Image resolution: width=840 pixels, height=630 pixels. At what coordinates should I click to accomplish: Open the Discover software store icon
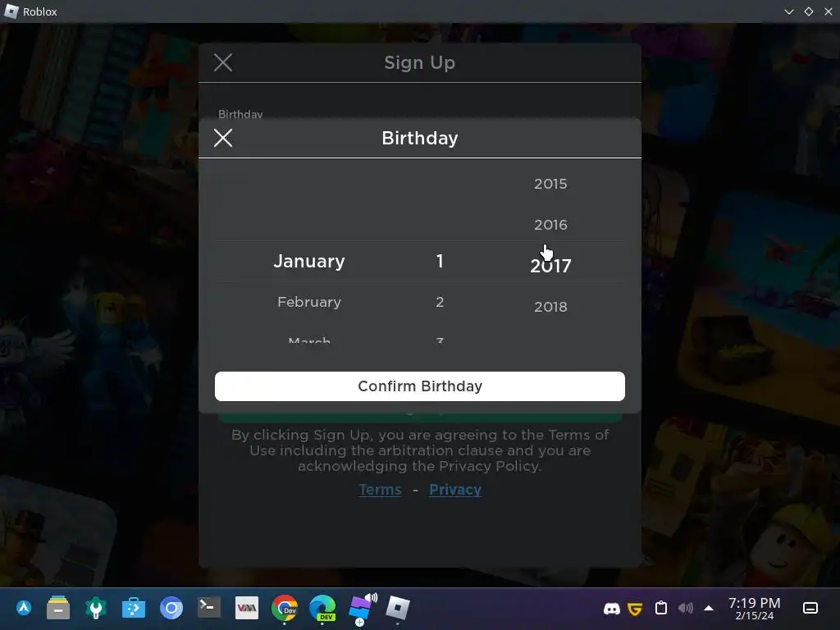(x=134, y=608)
